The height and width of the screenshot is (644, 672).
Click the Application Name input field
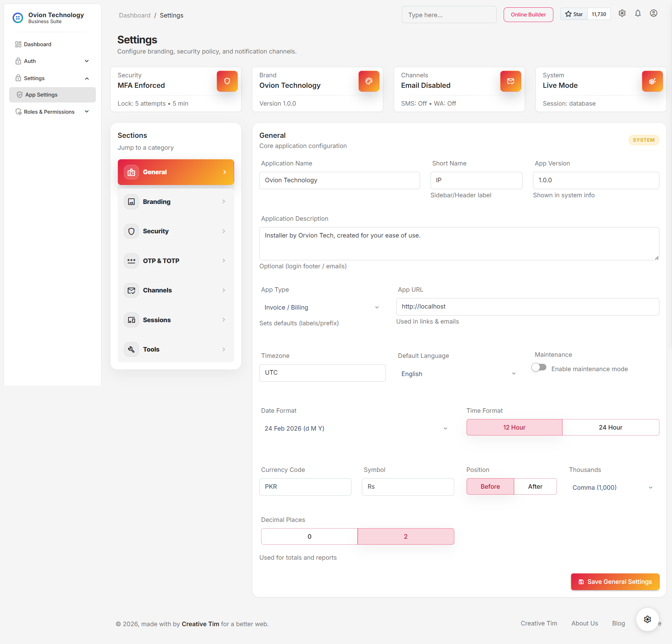click(x=339, y=180)
